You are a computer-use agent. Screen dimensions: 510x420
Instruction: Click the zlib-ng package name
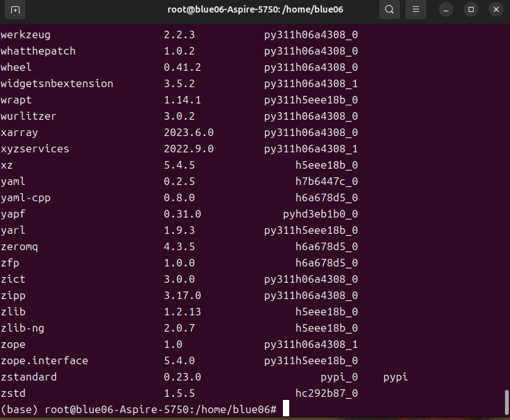pos(23,328)
